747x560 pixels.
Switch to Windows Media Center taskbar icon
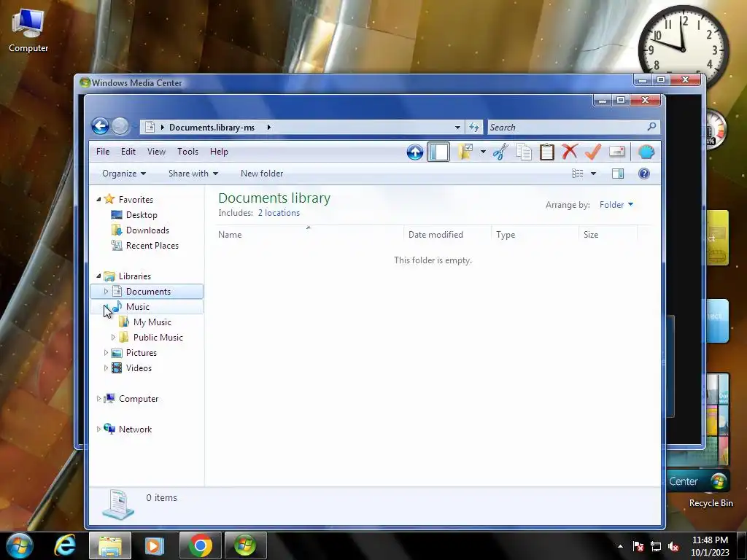[x=245, y=545]
